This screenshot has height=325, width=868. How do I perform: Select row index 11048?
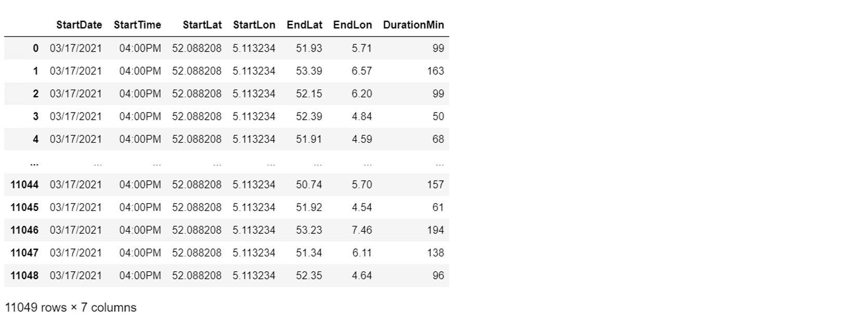[24, 276]
